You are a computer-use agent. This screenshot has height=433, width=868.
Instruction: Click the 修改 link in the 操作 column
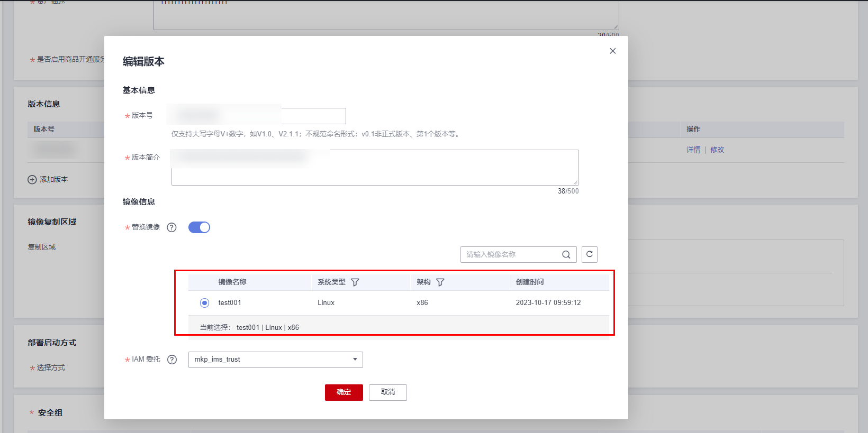pos(717,150)
